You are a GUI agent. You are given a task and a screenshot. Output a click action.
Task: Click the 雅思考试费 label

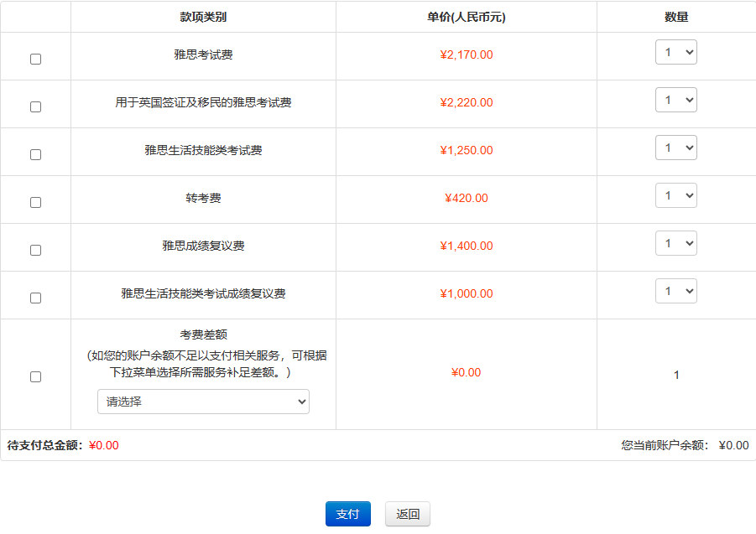[203, 54]
